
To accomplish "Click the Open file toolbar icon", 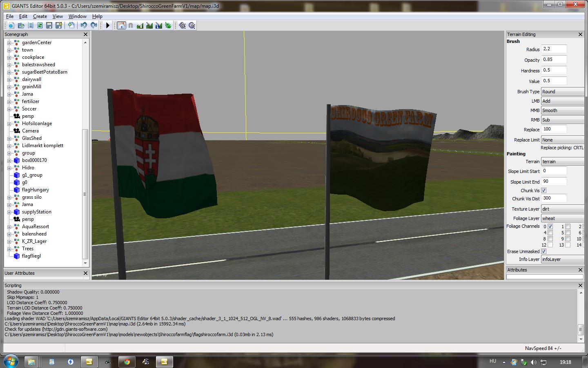I will [21, 25].
